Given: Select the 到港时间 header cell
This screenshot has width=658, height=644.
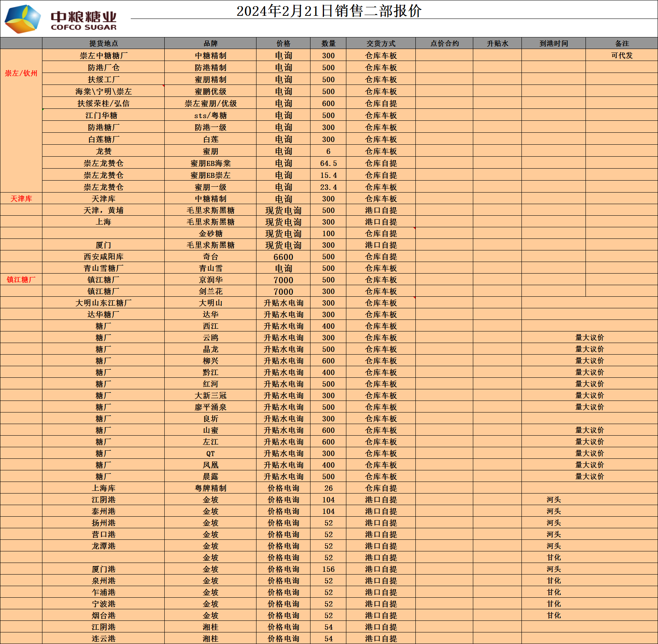Looking at the screenshot, I should point(553,44).
